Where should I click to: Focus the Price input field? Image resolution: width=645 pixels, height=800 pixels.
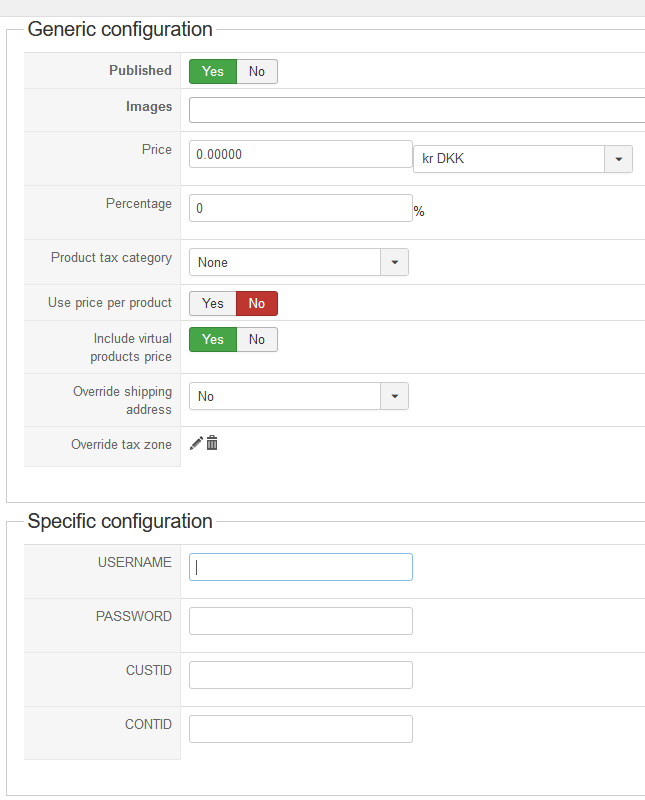coord(300,154)
